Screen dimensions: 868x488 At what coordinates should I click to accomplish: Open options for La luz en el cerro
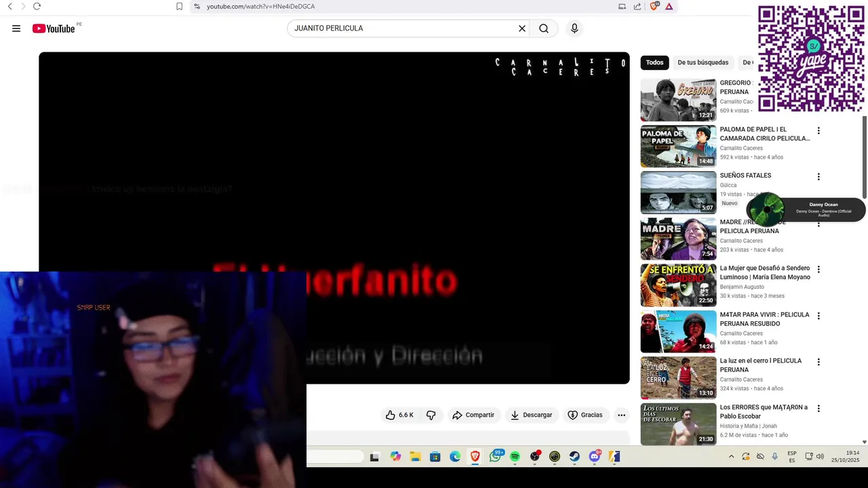point(818,362)
